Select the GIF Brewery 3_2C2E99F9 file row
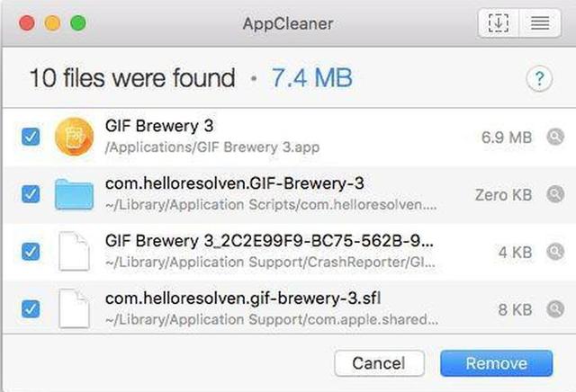The image size is (576, 392). (x=288, y=252)
